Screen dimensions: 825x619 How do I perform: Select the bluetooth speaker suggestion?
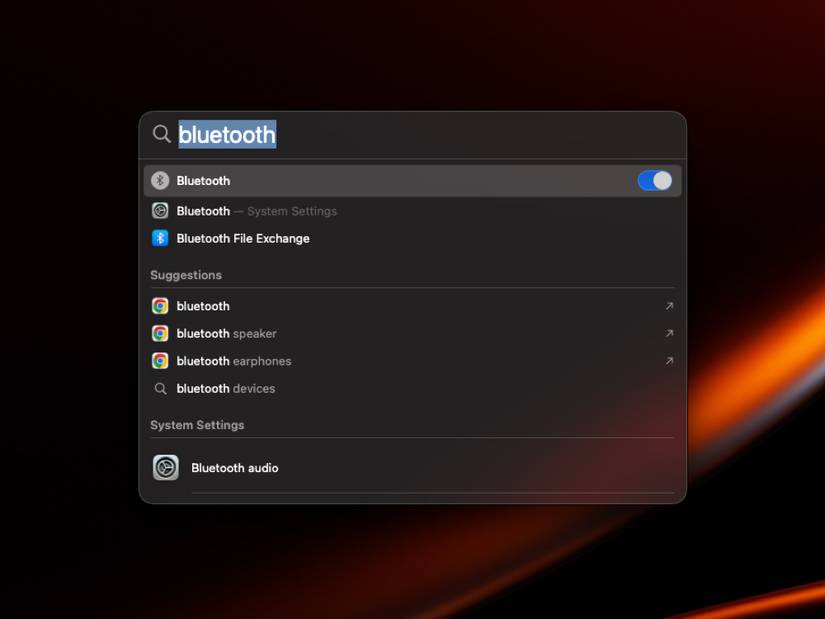tap(412, 333)
